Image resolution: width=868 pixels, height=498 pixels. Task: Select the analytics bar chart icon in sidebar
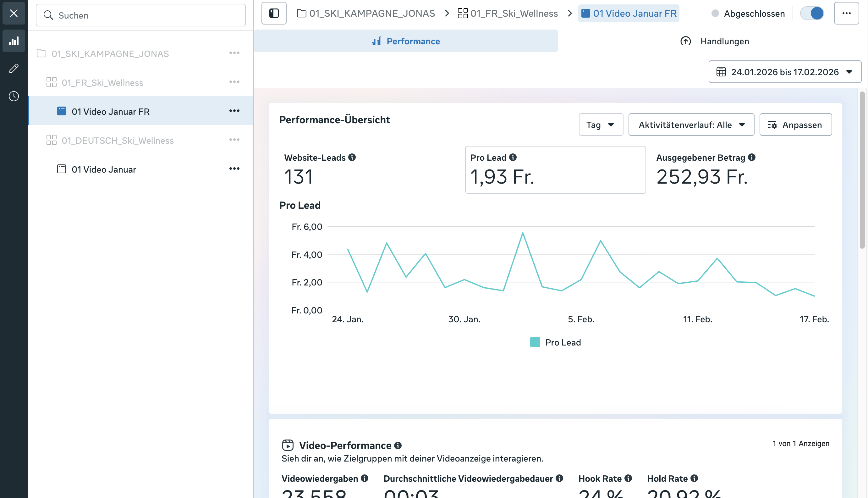(x=13, y=41)
